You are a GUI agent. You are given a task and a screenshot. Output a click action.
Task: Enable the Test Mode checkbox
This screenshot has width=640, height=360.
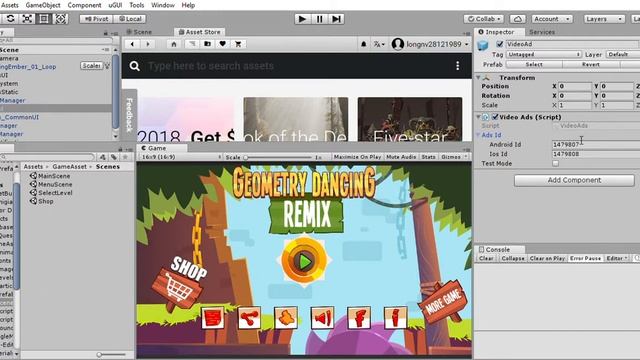coord(556,163)
